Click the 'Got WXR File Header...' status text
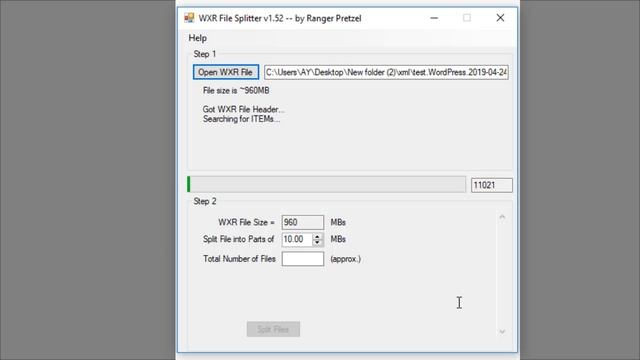Image resolution: width=640 pixels, height=360 pixels. (x=243, y=109)
